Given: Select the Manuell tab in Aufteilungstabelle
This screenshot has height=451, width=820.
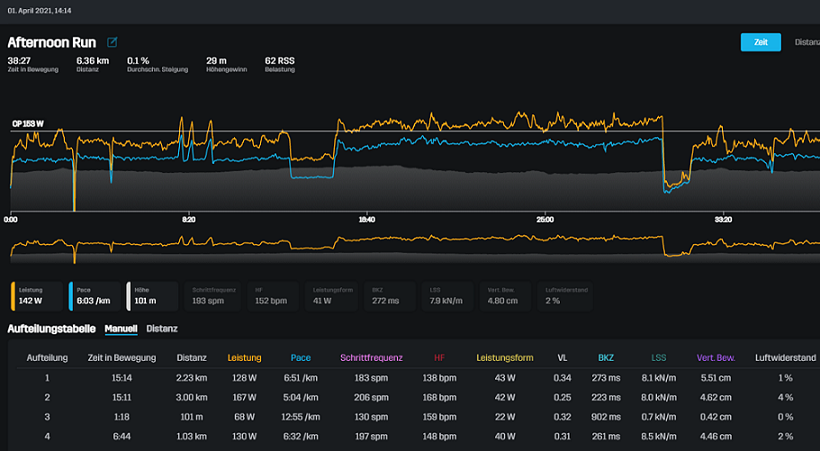Looking at the screenshot, I should pyautogui.click(x=121, y=328).
